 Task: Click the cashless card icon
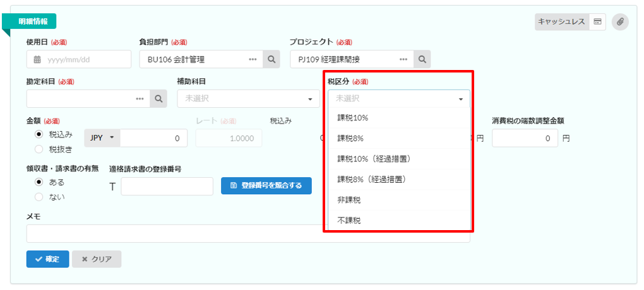click(x=597, y=21)
